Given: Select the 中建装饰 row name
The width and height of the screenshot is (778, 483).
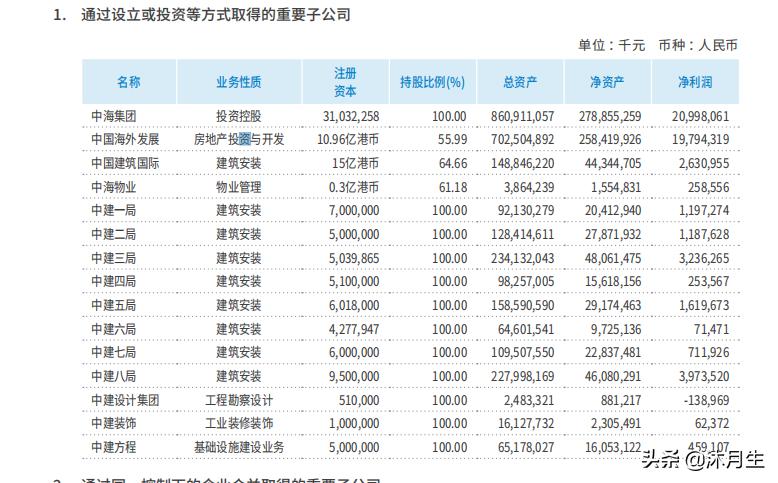Looking at the screenshot, I should (114, 423).
